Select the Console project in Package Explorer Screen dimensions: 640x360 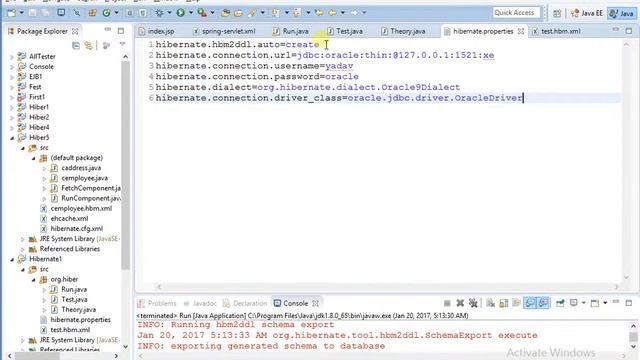41,67
